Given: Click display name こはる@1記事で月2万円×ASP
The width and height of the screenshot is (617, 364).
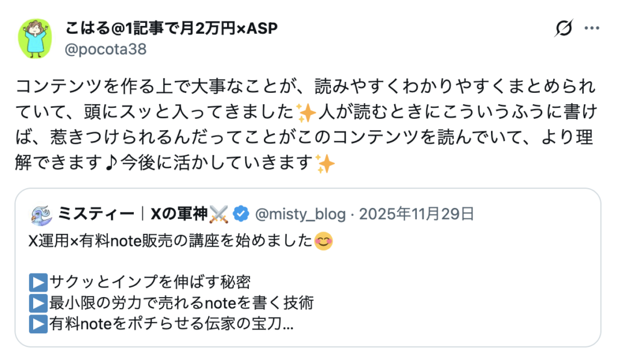Looking at the screenshot, I should pyautogui.click(x=171, y=28).
